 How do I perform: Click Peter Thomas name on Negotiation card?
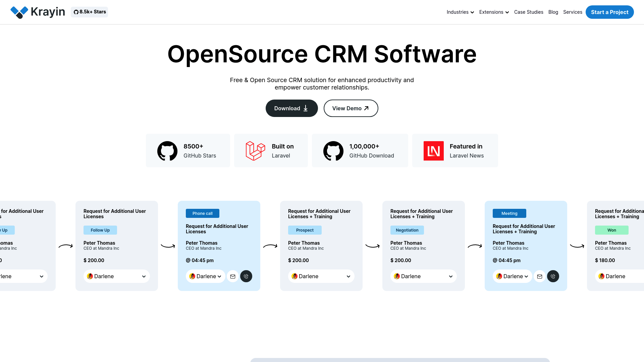(406, 243)
